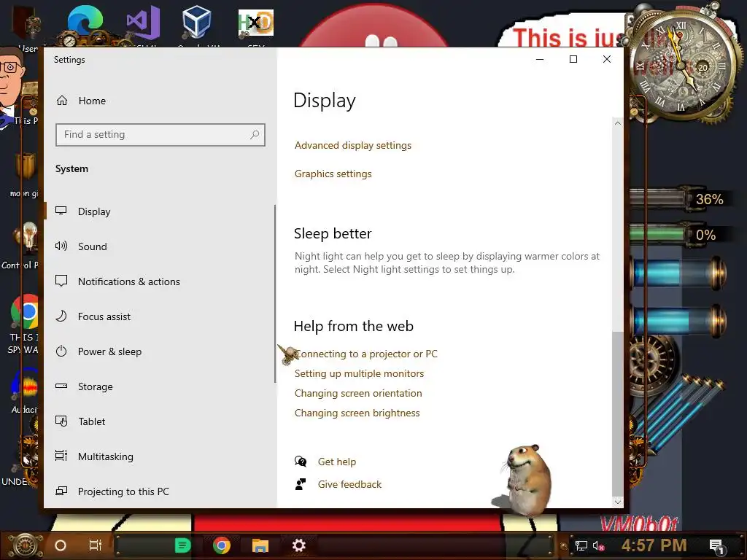Open Task View on the taskbar
The image size is (747, 560).
(x=96, y=545)
